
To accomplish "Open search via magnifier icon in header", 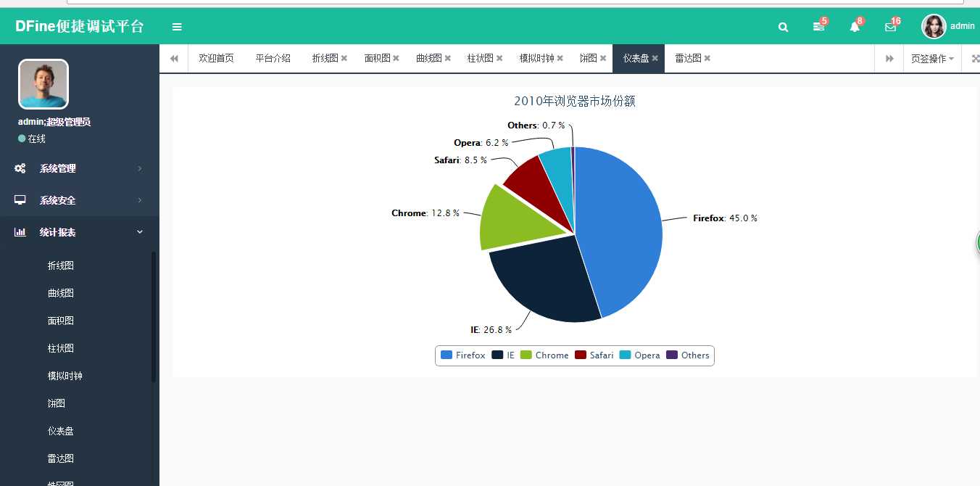I will [783, 27].
